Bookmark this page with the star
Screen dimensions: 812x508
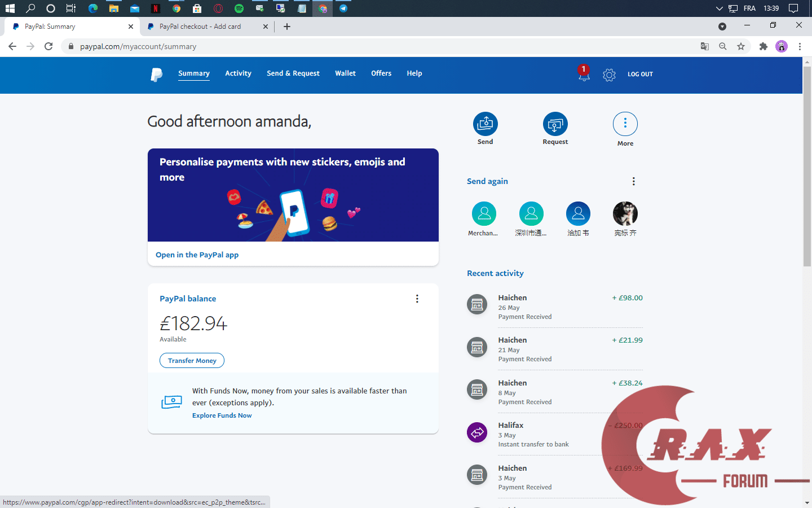[x=741, y=46]
